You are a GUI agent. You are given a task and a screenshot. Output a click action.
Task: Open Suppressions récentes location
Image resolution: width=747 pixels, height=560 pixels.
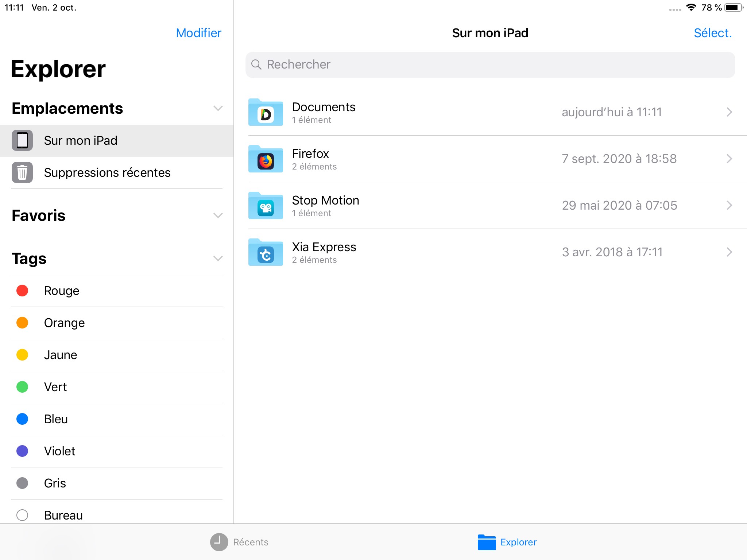tap(107, 172)
